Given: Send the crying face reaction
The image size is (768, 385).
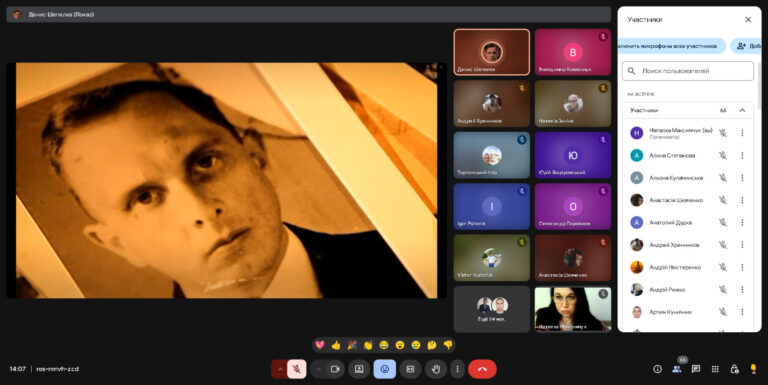Looking at the screenshot, I should 416,345.
